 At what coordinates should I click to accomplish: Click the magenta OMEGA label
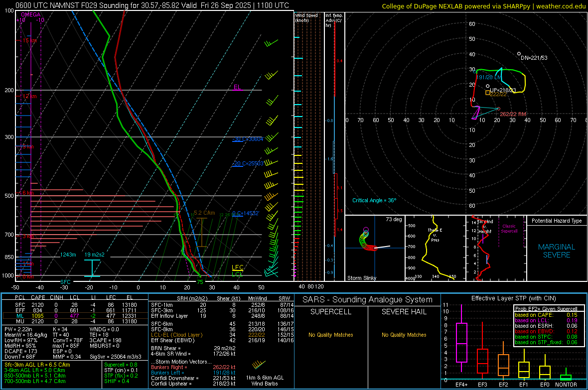point(31,14)
